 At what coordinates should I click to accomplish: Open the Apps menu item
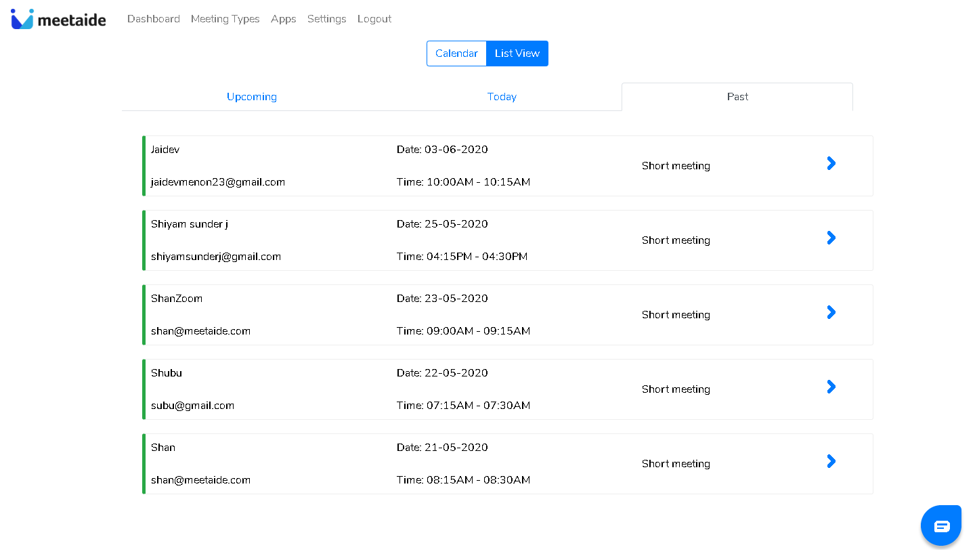click(284, 19)
